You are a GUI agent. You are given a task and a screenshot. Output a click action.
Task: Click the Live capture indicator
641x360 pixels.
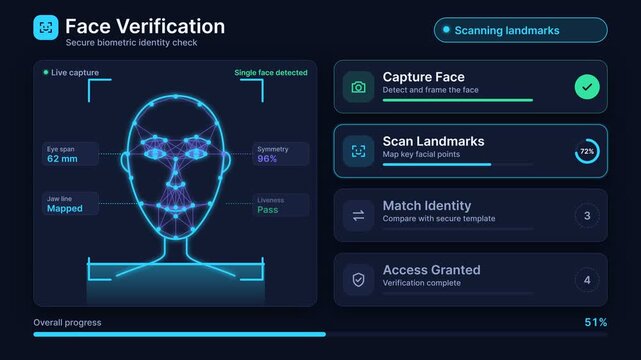click(x=71, y=73)
